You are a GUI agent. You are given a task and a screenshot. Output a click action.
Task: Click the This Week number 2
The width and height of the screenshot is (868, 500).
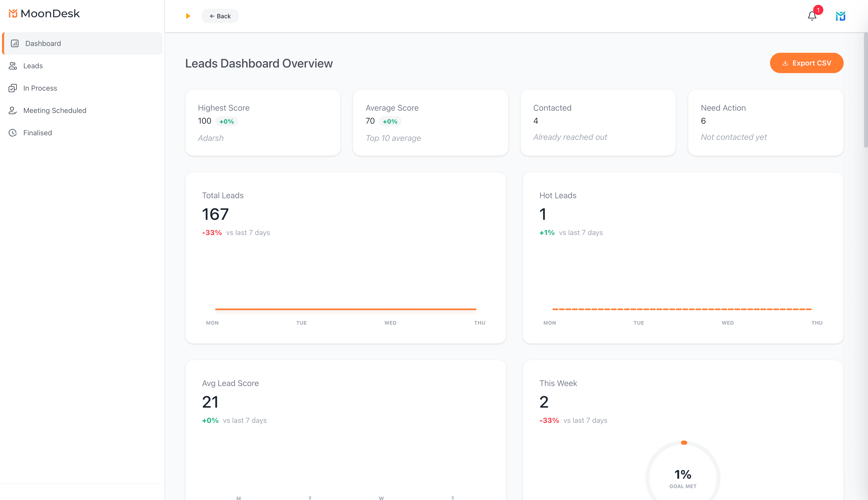[x=544, y=402]
